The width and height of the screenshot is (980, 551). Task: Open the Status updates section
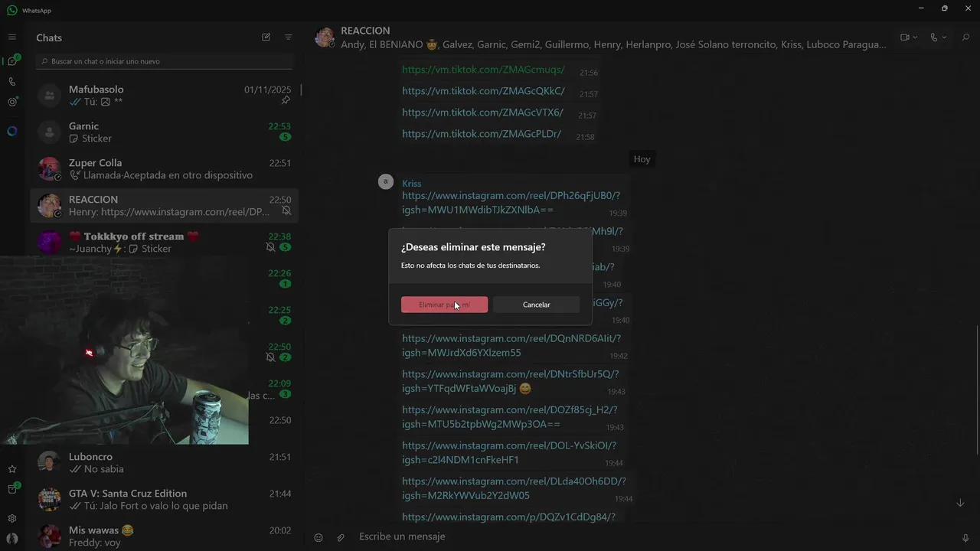click(11, 102)
